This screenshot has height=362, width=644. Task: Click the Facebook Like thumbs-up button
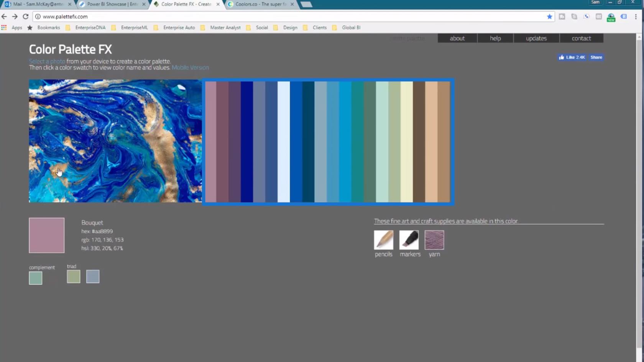(572, 57)
